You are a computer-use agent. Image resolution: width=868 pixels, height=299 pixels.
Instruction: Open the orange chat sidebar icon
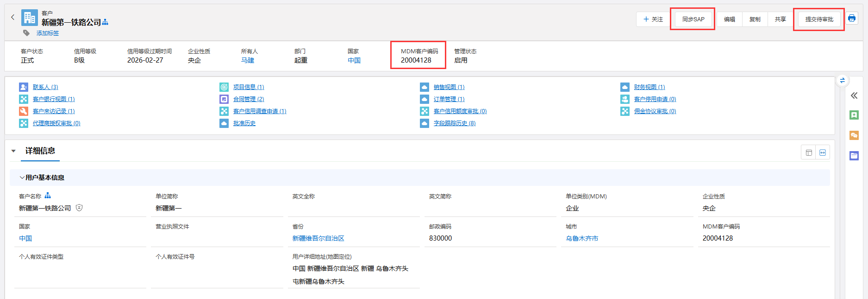854,135
